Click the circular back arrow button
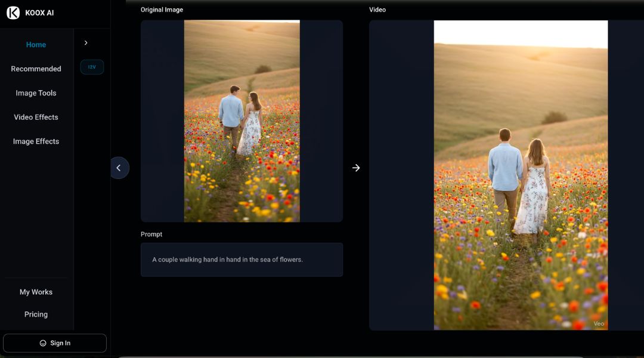The width and height of the screenshot is (644, 358). click(119, 168)
